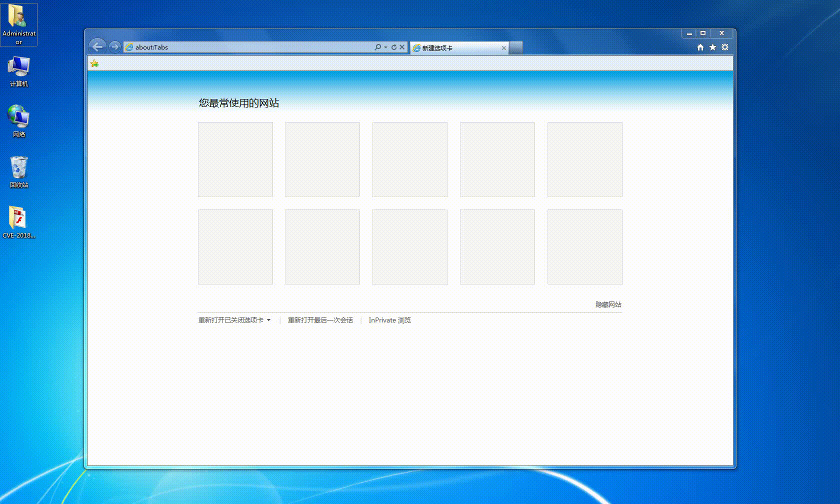Open the Tools gear menu
This screenshot has height=504, width=840.
(x=725, y=47)
